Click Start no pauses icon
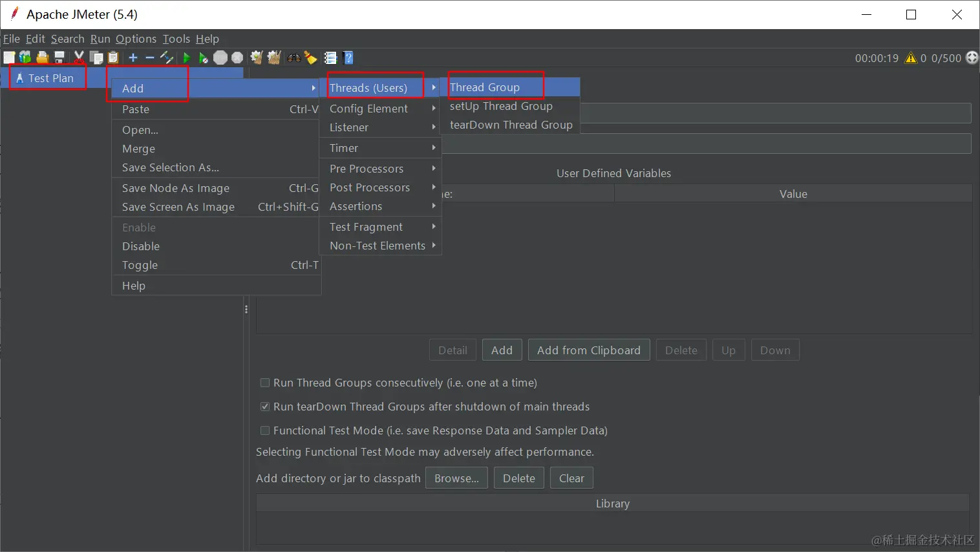This screenshot has width=980, height=552. click(203, 58)
